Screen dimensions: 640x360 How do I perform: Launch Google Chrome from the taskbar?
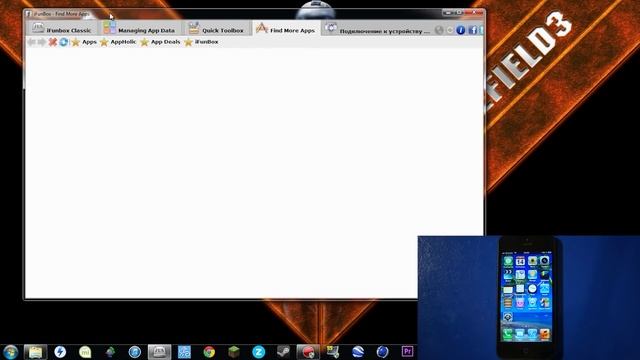coord(209,352)
